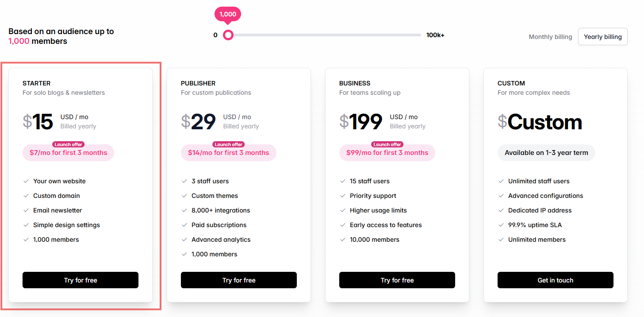644x317 pixels.
Task: Click the audience slider handle
Action: [x=228, y=35]
